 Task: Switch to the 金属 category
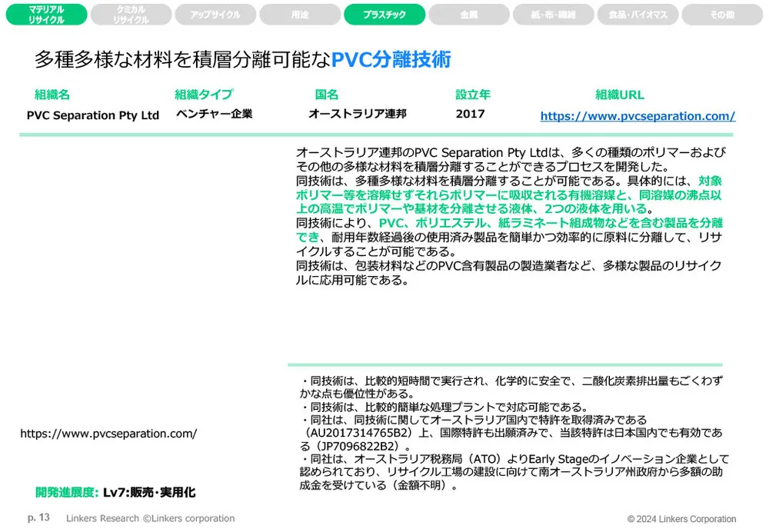point(469,13)
